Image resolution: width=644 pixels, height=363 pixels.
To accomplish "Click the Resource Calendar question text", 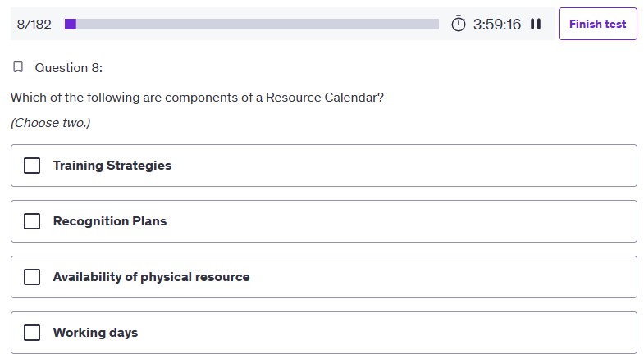I will tap(197, 98).
